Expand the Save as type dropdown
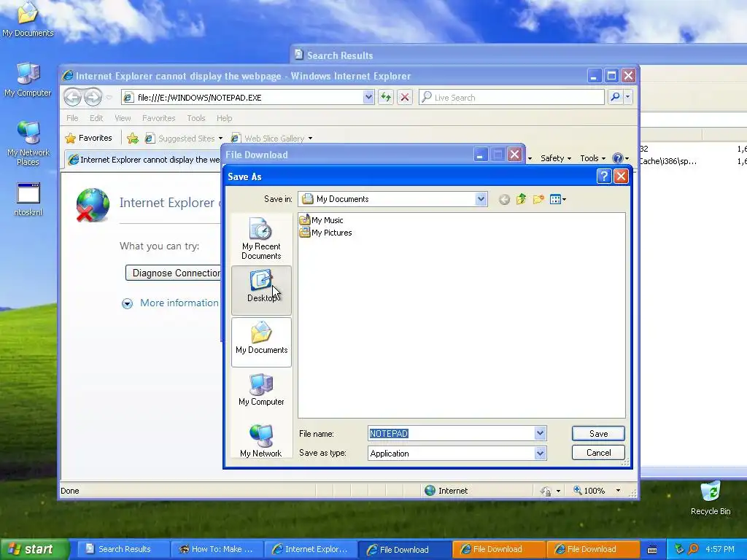This screenshot has height=560, width=747. pos(540,454)
